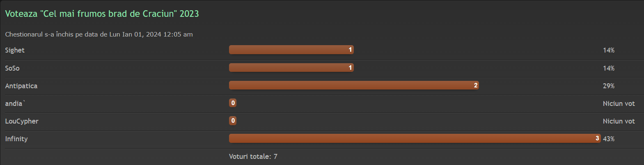Viewport: 644px width, 165px height.
Task: Click the 43% result for Infinity
Action: point(609,139)
